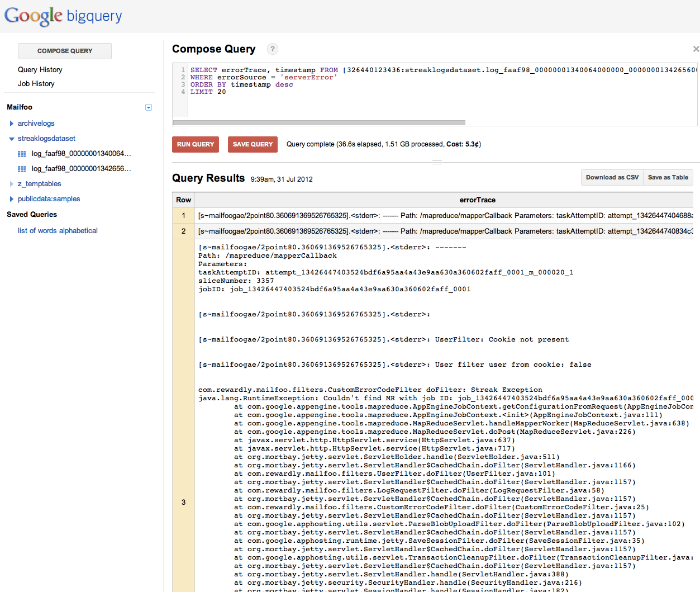
Task: Click the pane resize handle below query status
Action: pos(437,162)
